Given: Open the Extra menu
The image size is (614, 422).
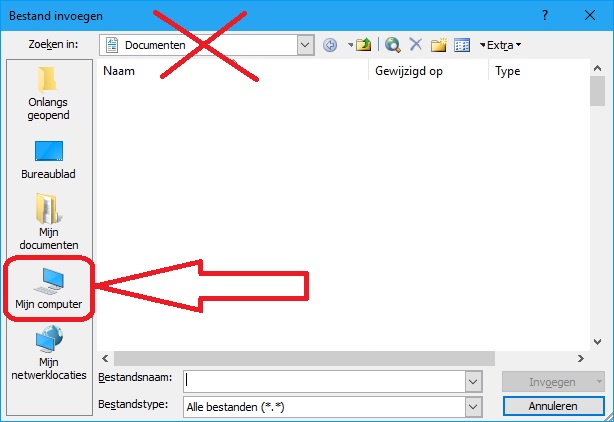Looking at the screenshot, I should [x=501, y=45].
